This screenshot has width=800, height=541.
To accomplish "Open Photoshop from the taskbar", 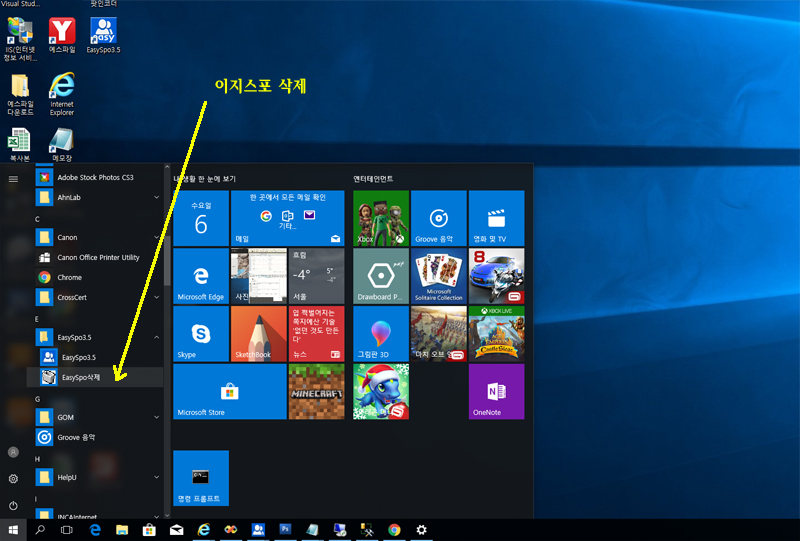I will pyautogui.click(x=285, y=529).
